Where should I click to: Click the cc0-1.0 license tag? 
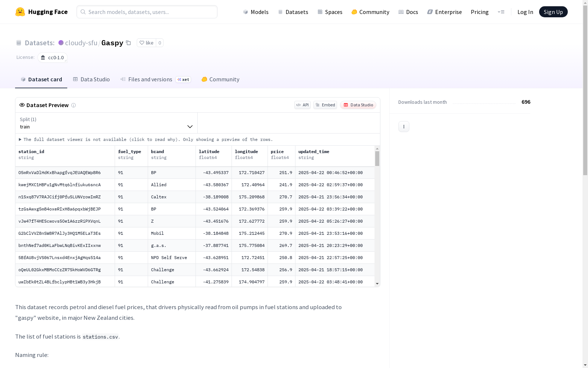(53, 57)
